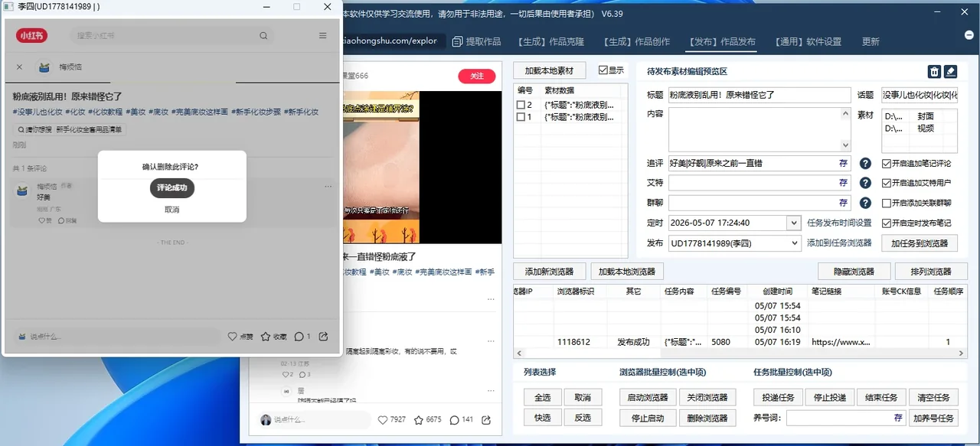The height and width of the screenshot is (446, 980).
Task: Click the 点赞 heart in front window footer
Action: (232, 337)
